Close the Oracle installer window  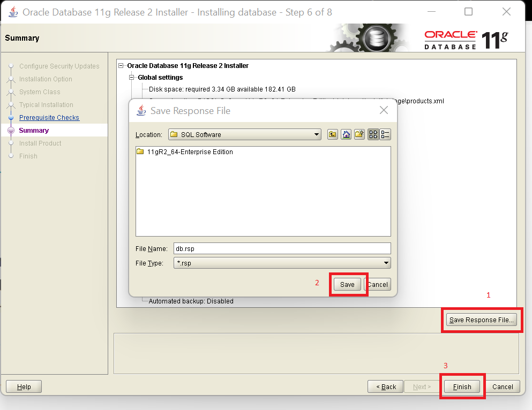tap(507, 12)
